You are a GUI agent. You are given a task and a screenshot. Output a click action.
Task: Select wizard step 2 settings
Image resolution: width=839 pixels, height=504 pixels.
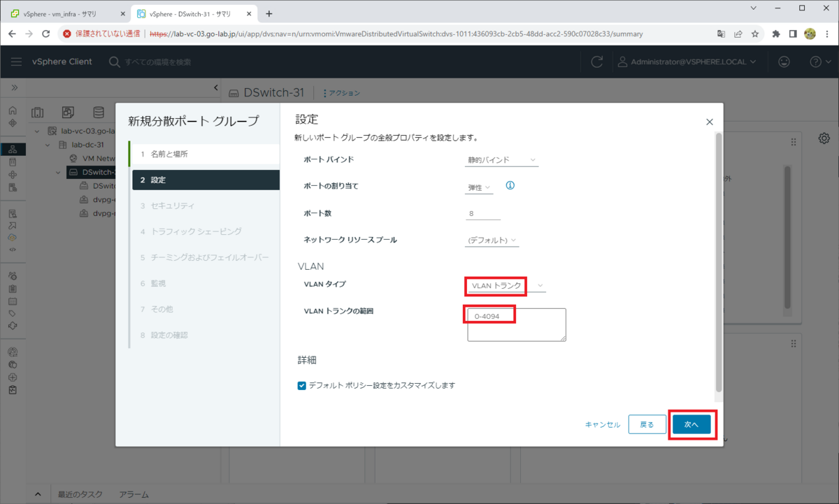point(206,180)
